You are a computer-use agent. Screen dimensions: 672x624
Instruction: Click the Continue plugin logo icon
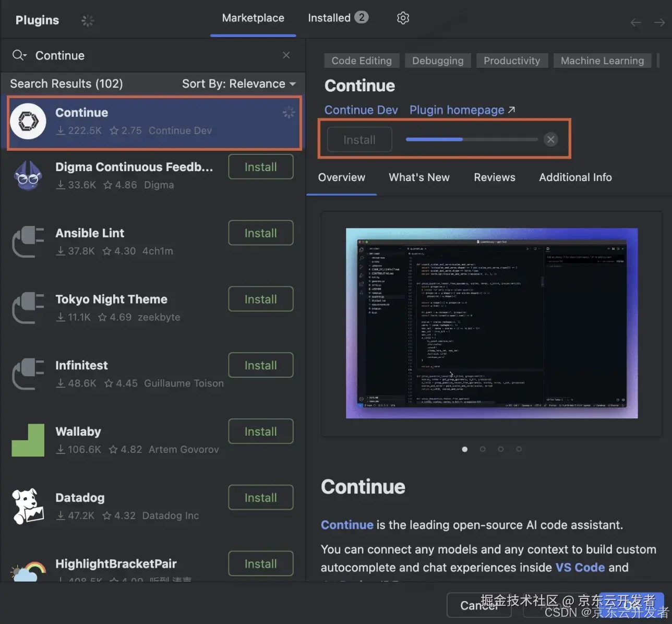(x=28, y=121)
